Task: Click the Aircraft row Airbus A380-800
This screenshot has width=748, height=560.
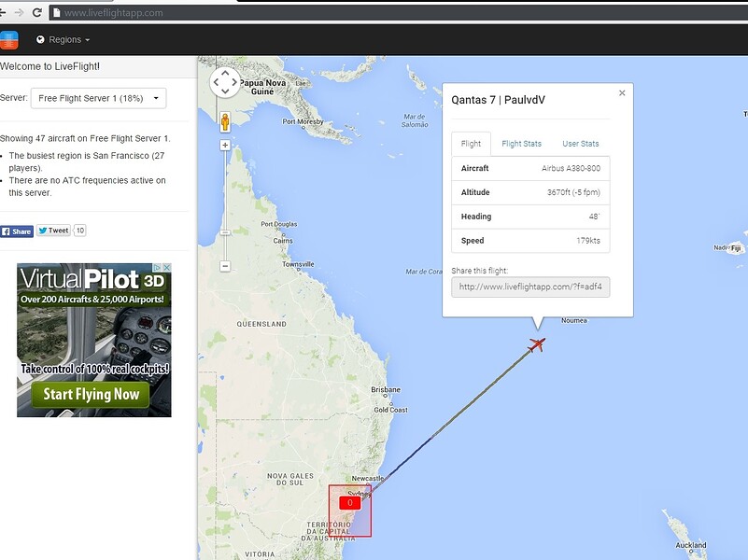Action: [530, 168]
